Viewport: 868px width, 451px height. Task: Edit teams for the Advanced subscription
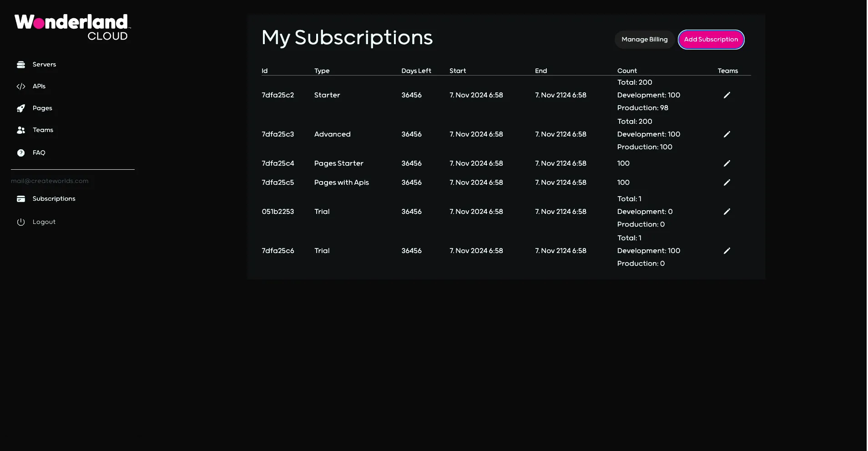coord(727,134)
